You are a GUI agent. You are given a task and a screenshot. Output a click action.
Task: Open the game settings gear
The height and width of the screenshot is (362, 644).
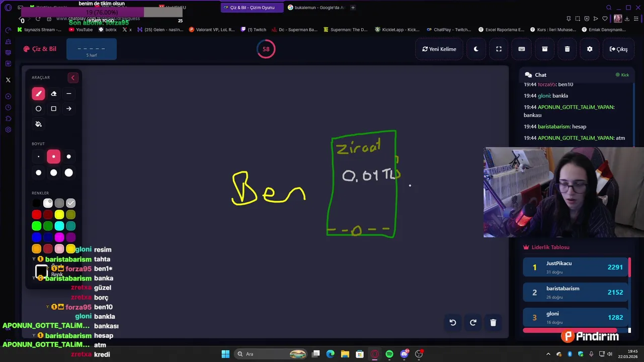point(590,49)
